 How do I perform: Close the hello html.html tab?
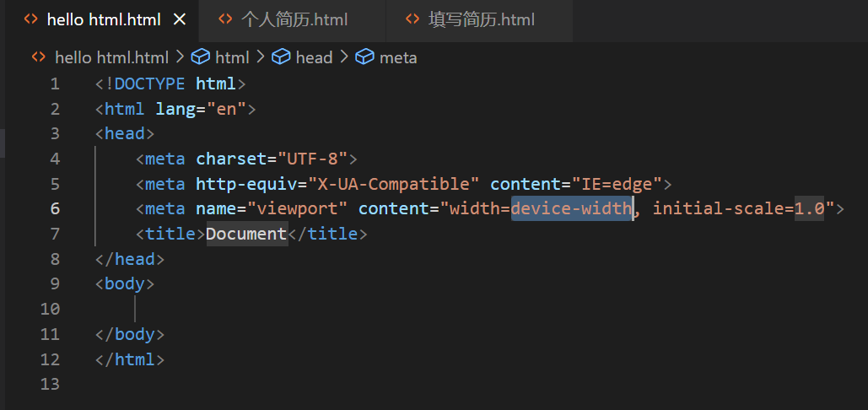click(180, 20)
